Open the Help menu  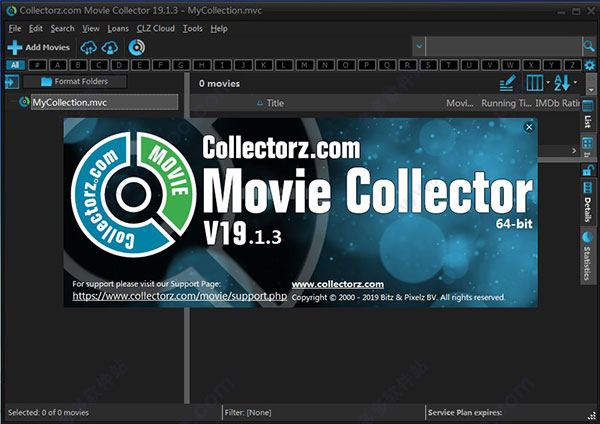click(219, 29)
